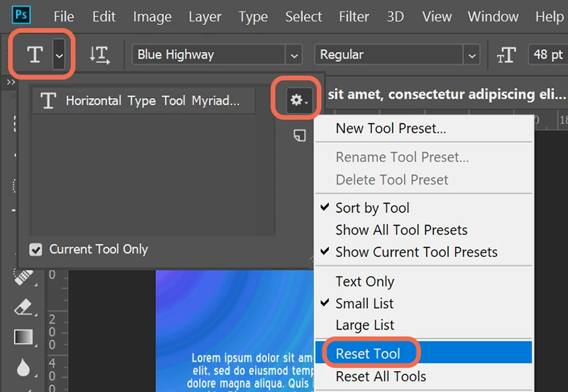Switch preset view to Large List
Viewport: 568px width, 392px height.
pyautogui.click(x=424, y=325)
